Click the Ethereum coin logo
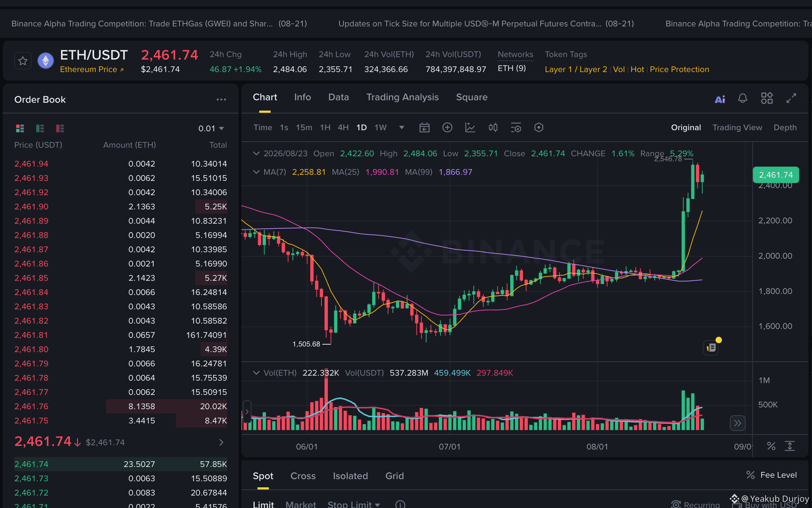Screen dimensions: 812x508 tap(46, 61)
